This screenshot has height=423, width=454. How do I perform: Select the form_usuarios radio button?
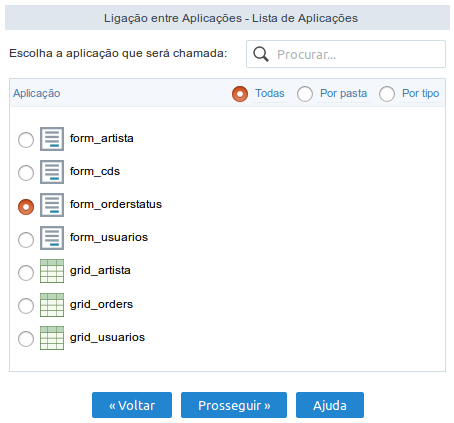(x=26, y=240)
